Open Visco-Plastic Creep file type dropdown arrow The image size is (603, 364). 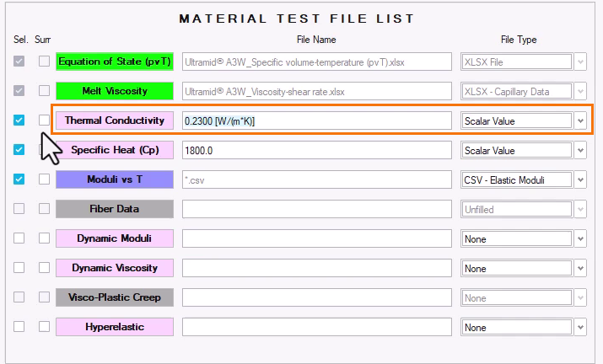click(580, 297)
